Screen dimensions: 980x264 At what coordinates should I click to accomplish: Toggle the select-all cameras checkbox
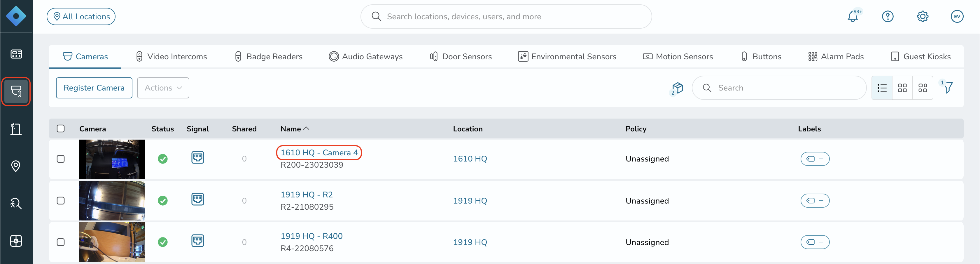(x=60, y=129)
